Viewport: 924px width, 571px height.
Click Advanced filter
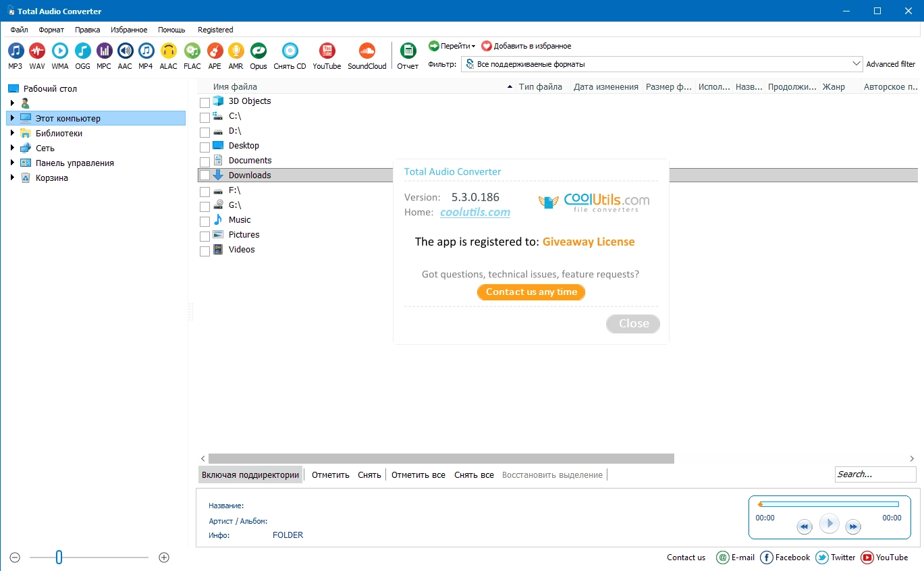pyautogui.click(x=891, y=64)
